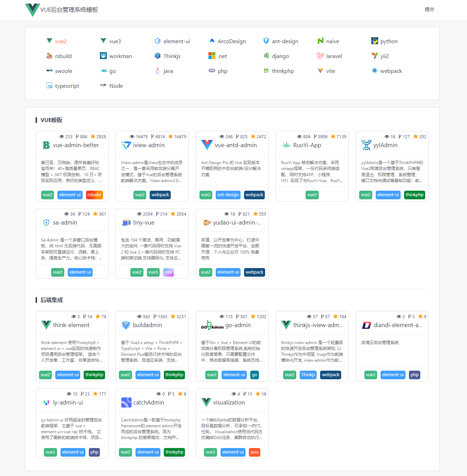Open the iview-admin project card title
The height and width of the screenshot is (476, 467).
point(149,145)
